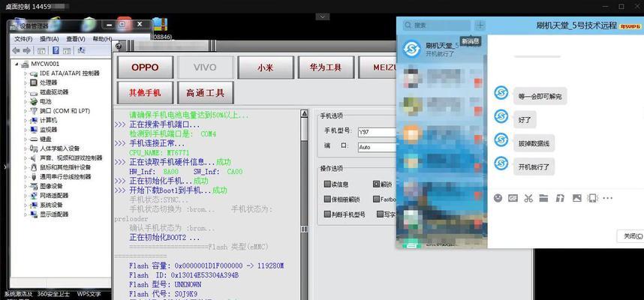The width and height of the screenshot is (644, 300).
Task: Open the 操作(A) menu
Action: [49, 39]
